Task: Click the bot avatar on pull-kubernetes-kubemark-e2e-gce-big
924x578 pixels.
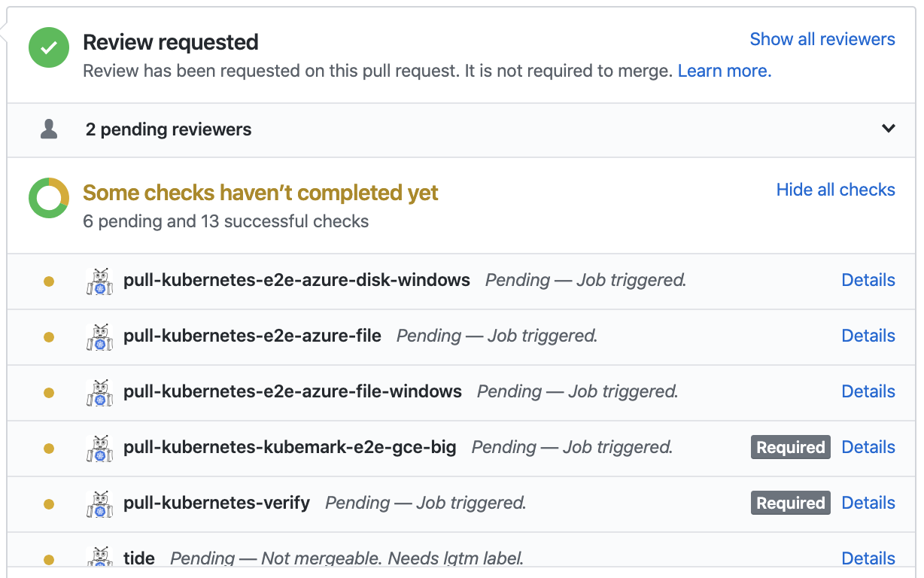Action: pyautogui.click(x=99, y=447)
